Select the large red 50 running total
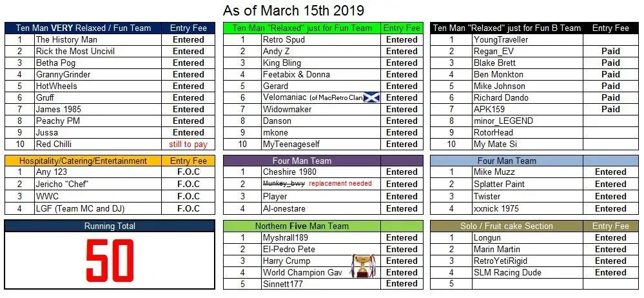Viewport: 644px width, 298px height. [x=110, y=261]
